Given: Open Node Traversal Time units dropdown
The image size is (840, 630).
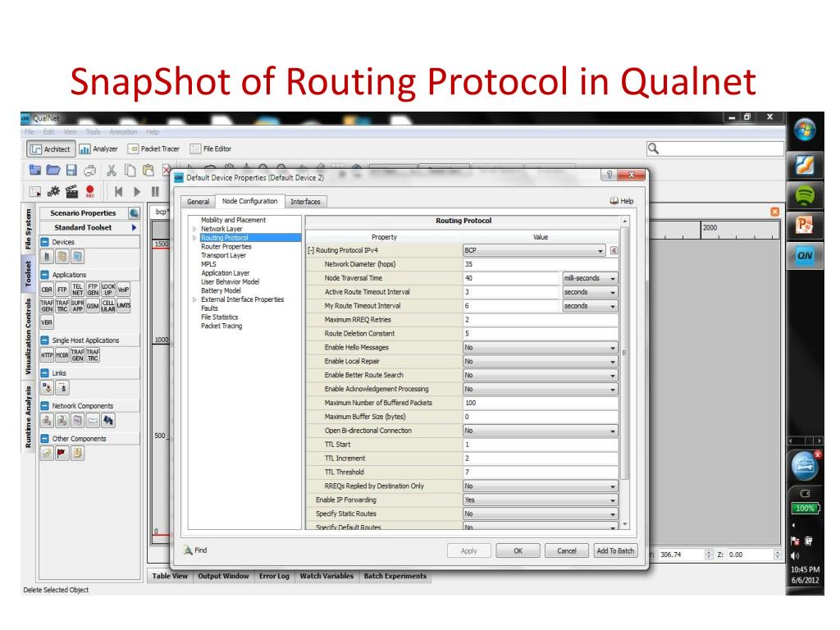Looking at the screenshot, I should pyautogui.click(x=590, y=278).
